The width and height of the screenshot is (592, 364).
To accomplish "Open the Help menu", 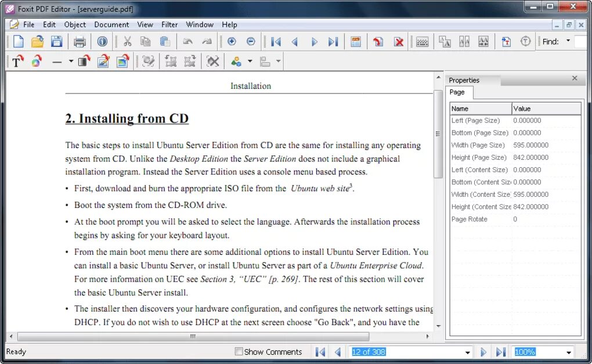I will [x=229, y=24].
